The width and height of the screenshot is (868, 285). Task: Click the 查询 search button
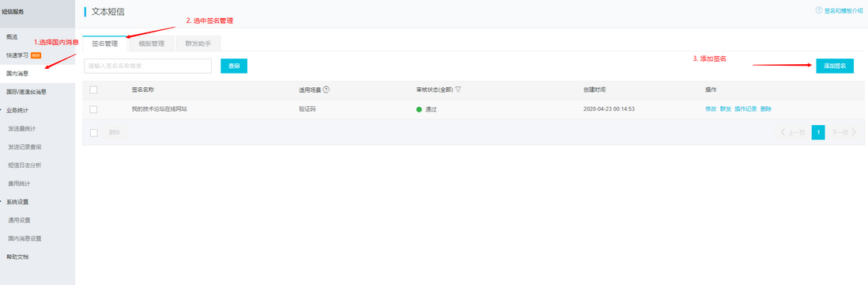(x=234, y=66)
